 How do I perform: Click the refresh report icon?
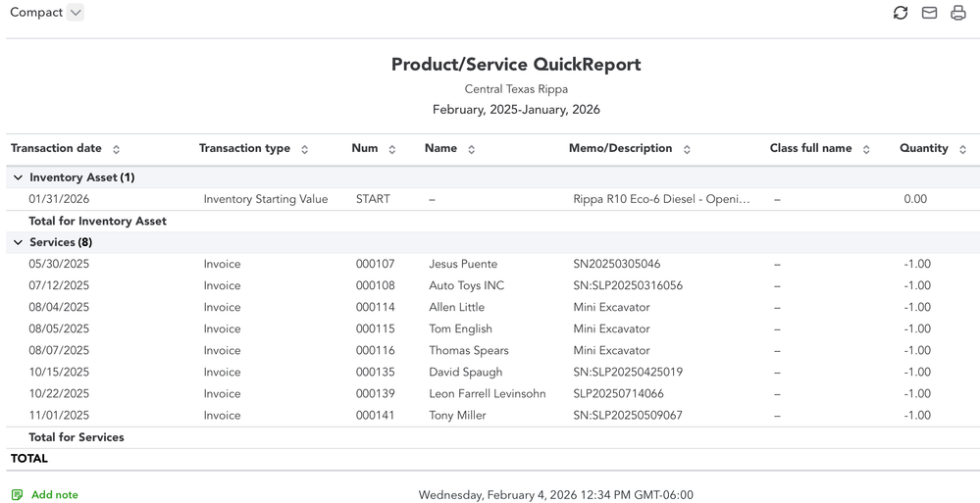click(900, 13)
